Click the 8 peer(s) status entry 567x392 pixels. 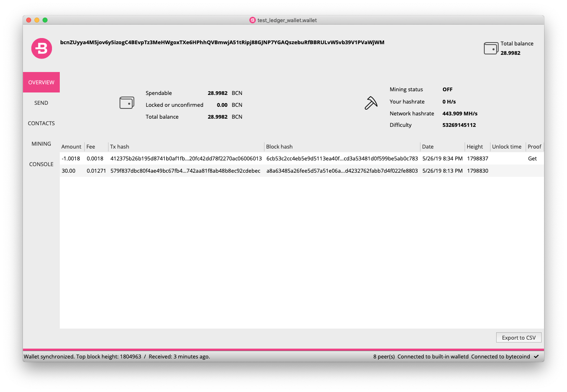[384, 357]
